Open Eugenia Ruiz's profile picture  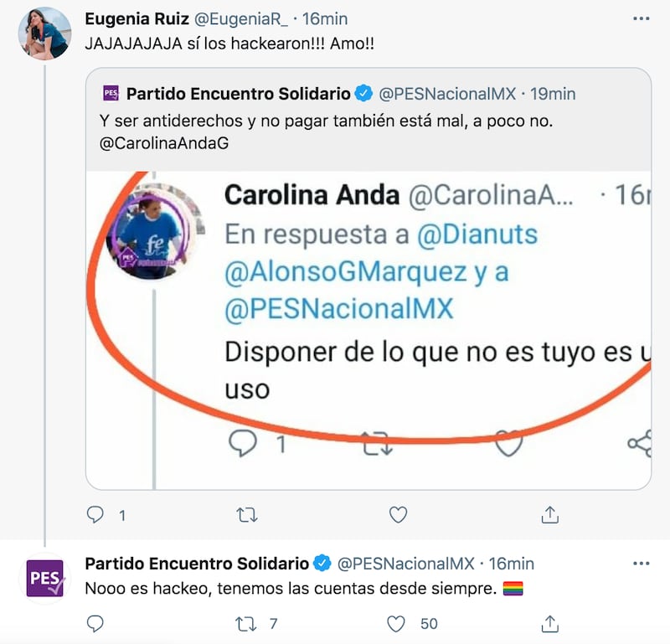pos(45,33)
